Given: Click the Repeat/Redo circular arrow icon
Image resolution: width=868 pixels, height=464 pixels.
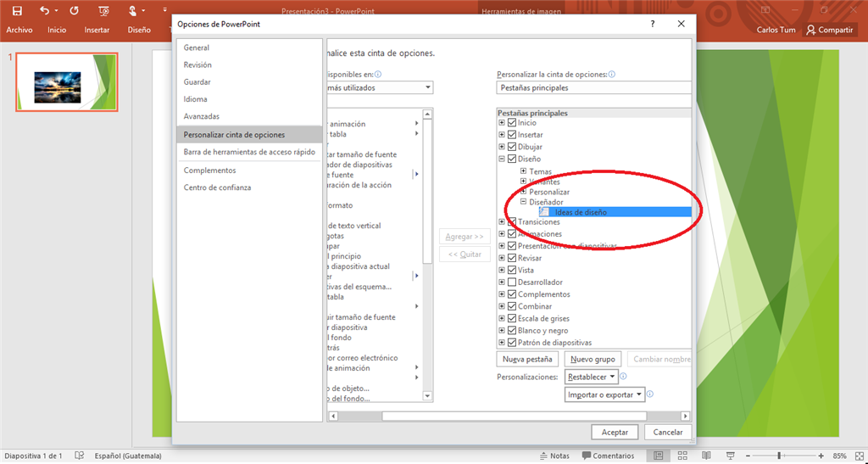Looking at the screenshot, I should (75, 10).
